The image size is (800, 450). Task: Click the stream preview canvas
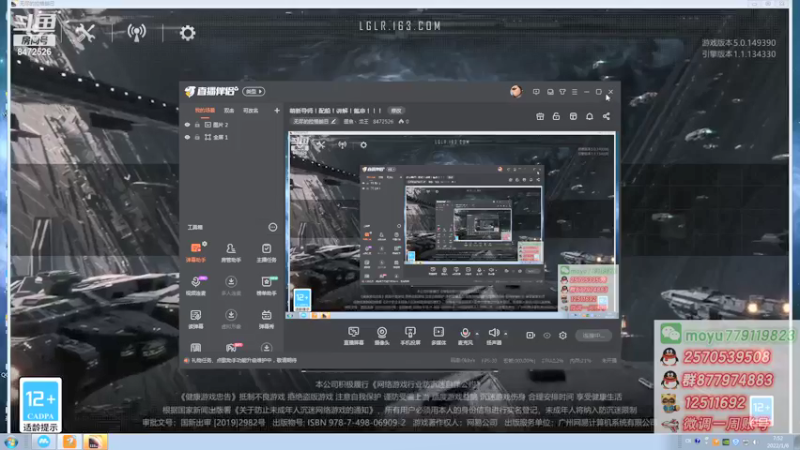coord(452,225)
